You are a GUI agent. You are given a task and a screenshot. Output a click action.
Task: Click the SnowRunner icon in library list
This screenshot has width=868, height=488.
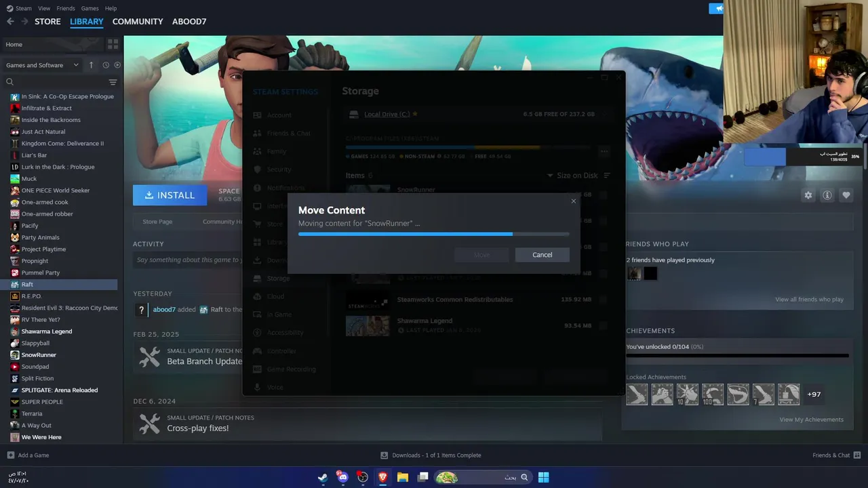click(x=15, y=355)
